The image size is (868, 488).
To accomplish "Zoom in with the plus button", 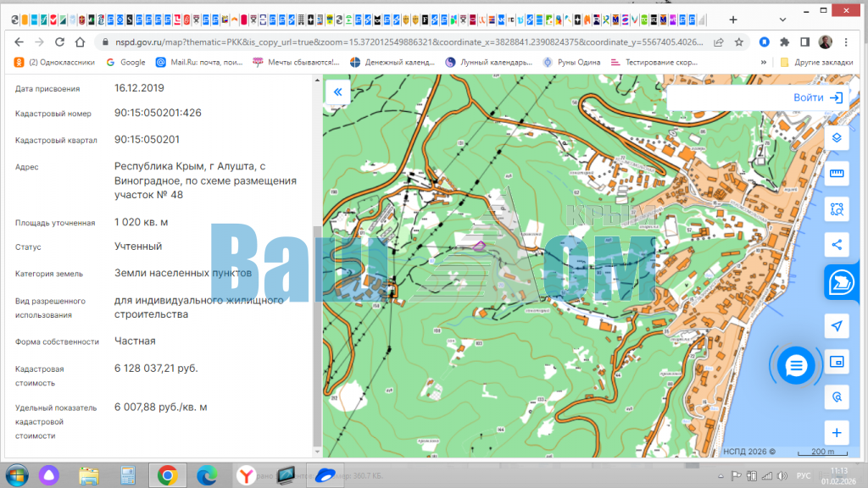I will point(837,432).
